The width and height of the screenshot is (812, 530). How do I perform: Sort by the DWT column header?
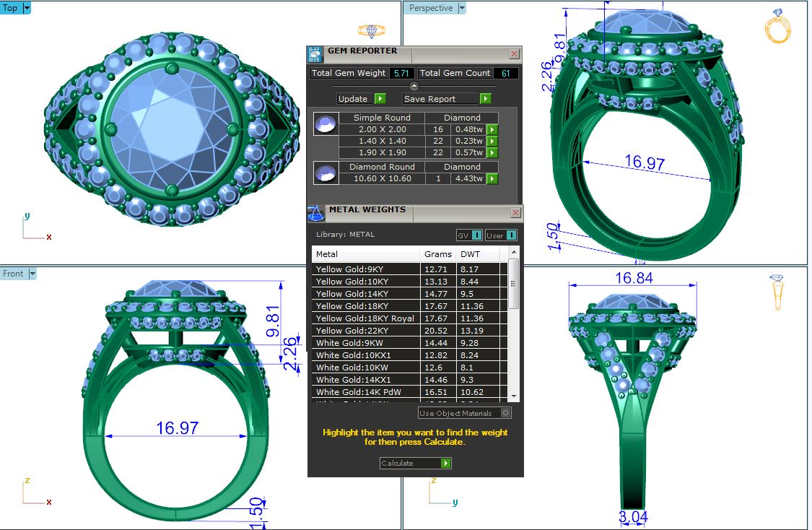point(478,254)
